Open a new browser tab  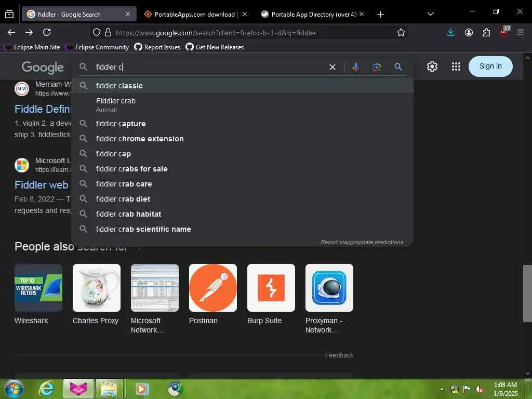pyautogui.click(x=381, y=14)
